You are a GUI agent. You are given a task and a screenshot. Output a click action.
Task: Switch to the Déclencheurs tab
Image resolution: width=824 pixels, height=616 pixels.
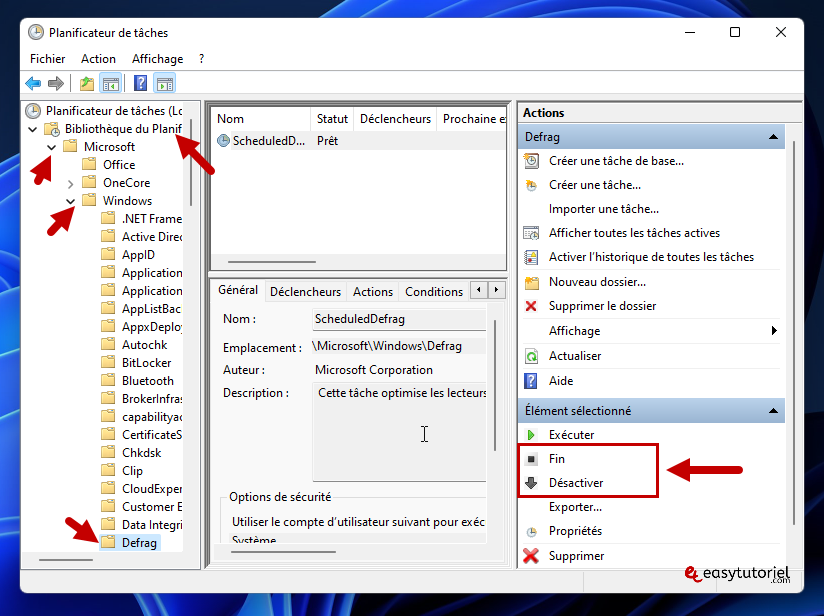coord(305,292)
